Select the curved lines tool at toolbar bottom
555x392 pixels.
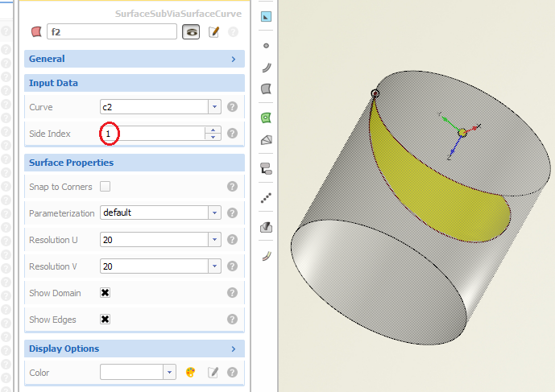point(267,256)
